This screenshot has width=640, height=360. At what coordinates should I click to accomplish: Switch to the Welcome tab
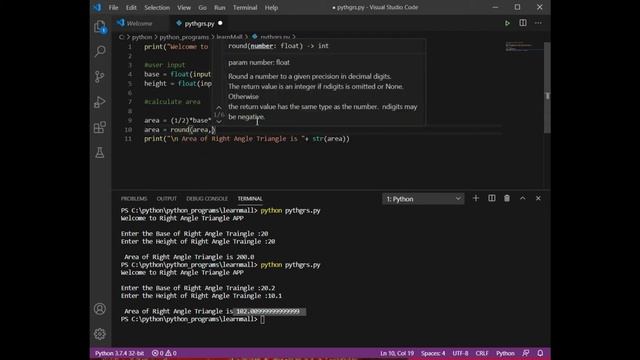point(139,23)
